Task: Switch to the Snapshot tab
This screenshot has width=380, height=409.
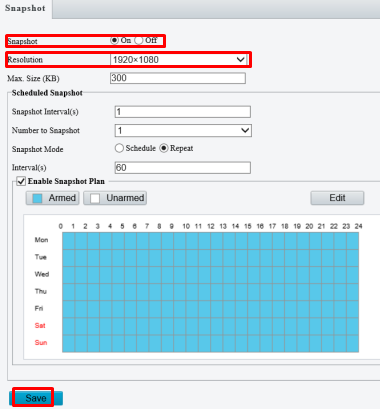Action: click(x=25, y=8)
